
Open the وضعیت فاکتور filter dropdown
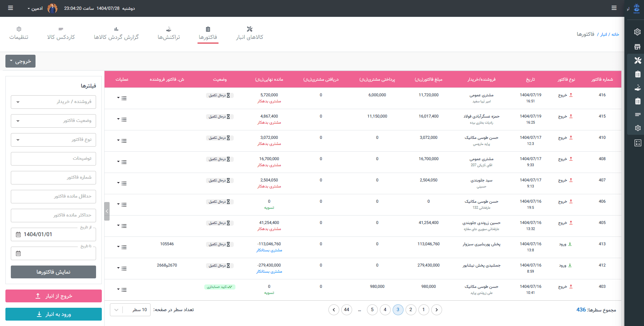coord(53,121)
